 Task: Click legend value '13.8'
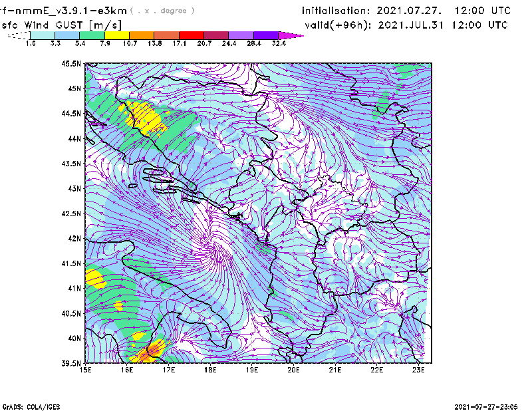pos(155,43)
